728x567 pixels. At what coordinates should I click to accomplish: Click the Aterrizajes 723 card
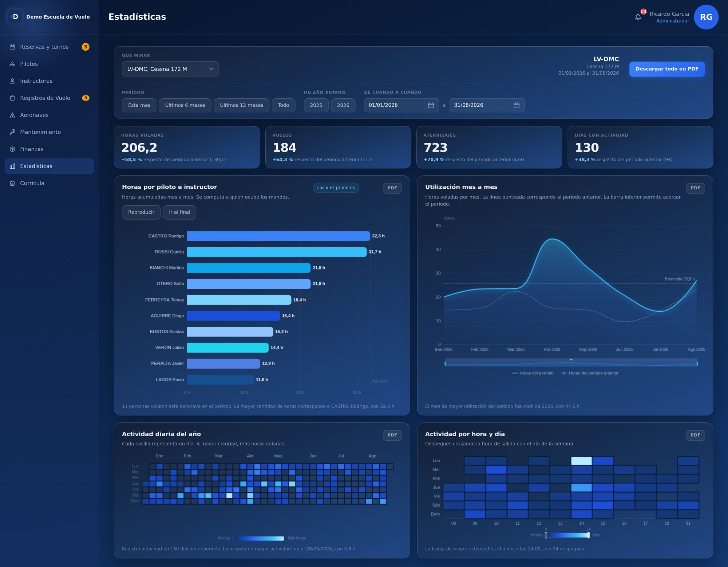pos(489,147)
